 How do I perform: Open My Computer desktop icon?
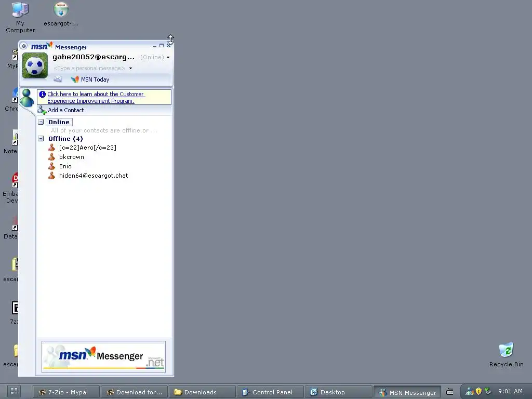[x=20, y=17]
